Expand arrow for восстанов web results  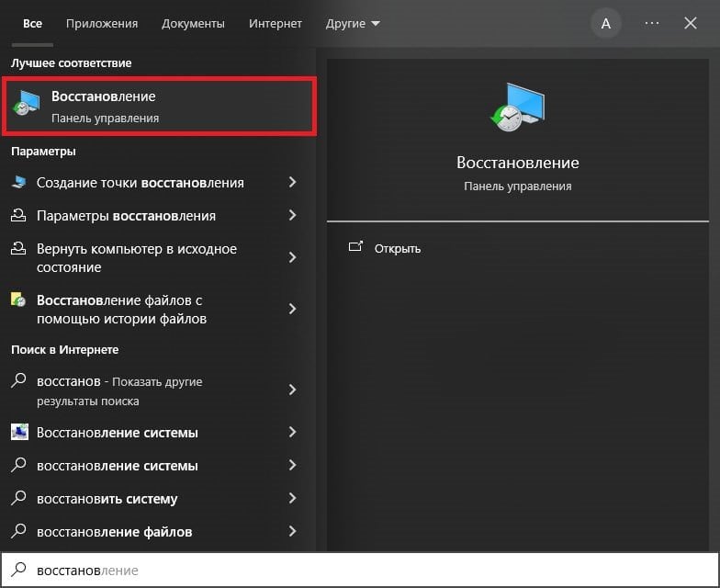[x=292, y=390]
